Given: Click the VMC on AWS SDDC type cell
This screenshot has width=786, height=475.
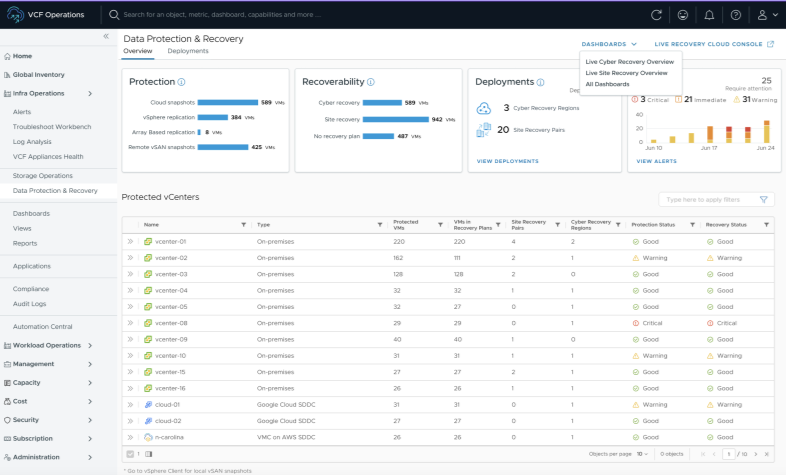Looking at the screenshot, I should point(286,437).
